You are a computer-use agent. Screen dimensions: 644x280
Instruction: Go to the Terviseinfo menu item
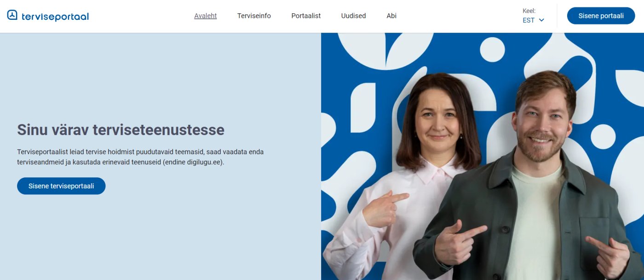(254, 16)
